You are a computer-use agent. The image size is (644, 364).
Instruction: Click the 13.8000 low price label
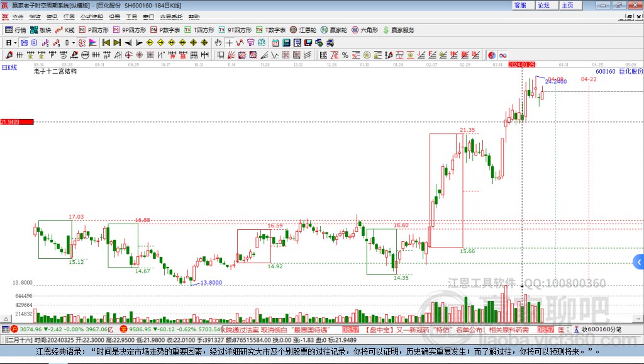pos(211,283)
